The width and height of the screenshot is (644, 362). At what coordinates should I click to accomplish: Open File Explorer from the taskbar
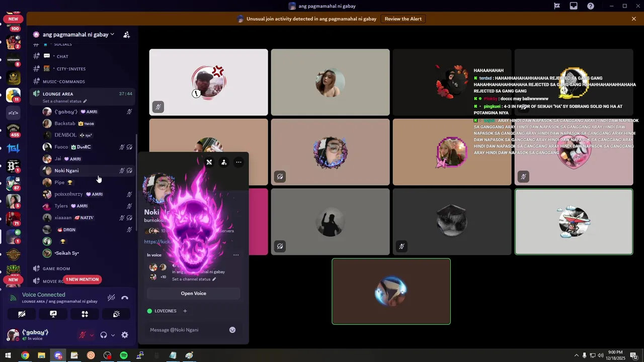pos(41,355)
